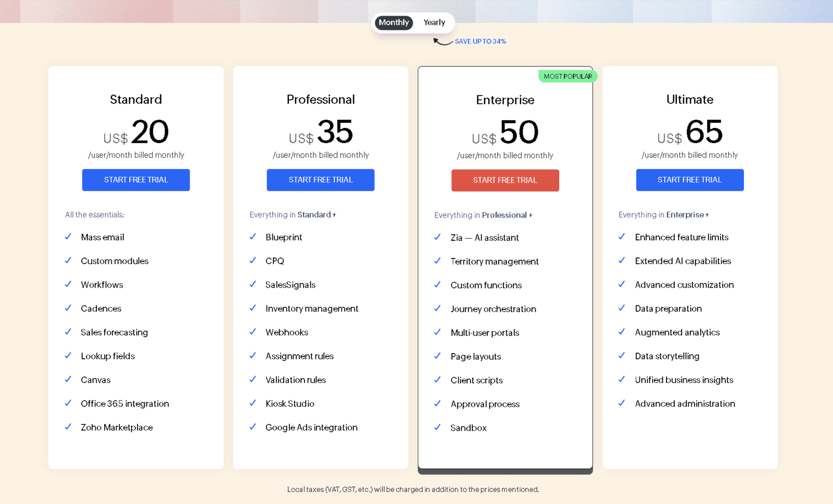
Task: Click the checkmark beside Webhooks
Action: pyautogui.click(x=253, y=332)
